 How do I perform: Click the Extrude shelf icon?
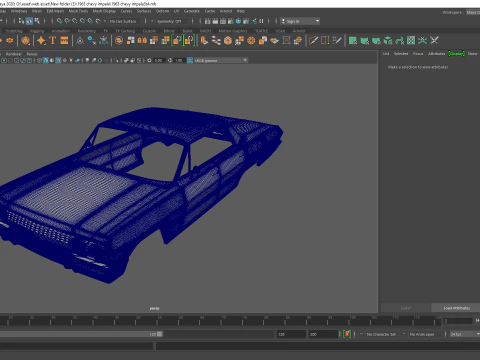[x=204, y=40]
